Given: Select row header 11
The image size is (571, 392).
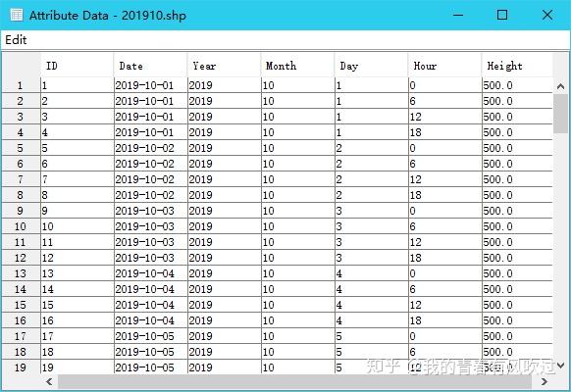Looking at the screenshot, I should [x=21, y=242].
